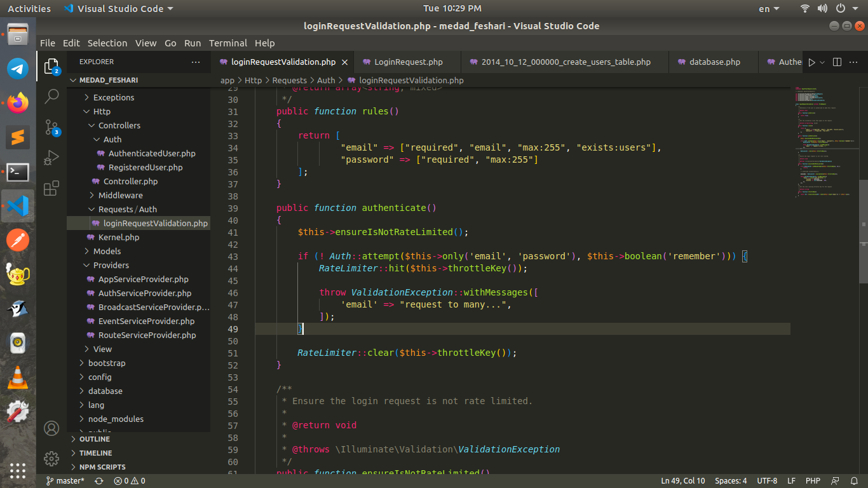This screenshot has width=868, height=488.
Task: Open the Manage gear in activity bar
Action: [x=51, y=459]
